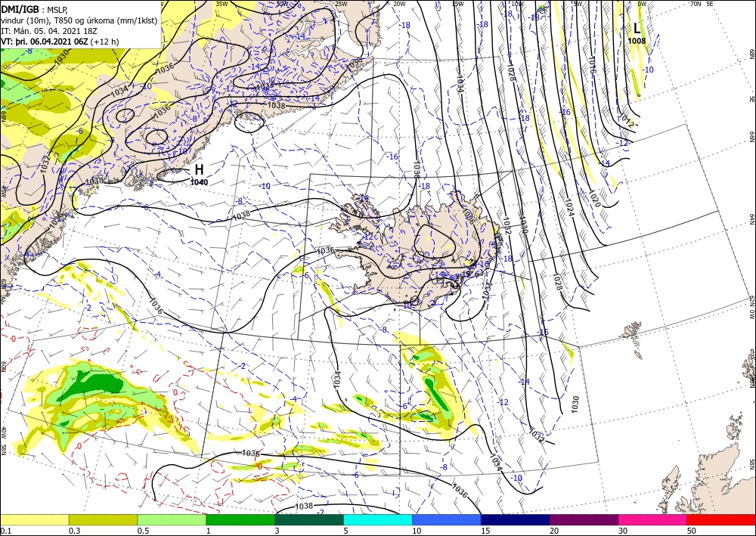
Task: Choose the purple 20–30 legend swatch
Action: [x=584, y=519]
